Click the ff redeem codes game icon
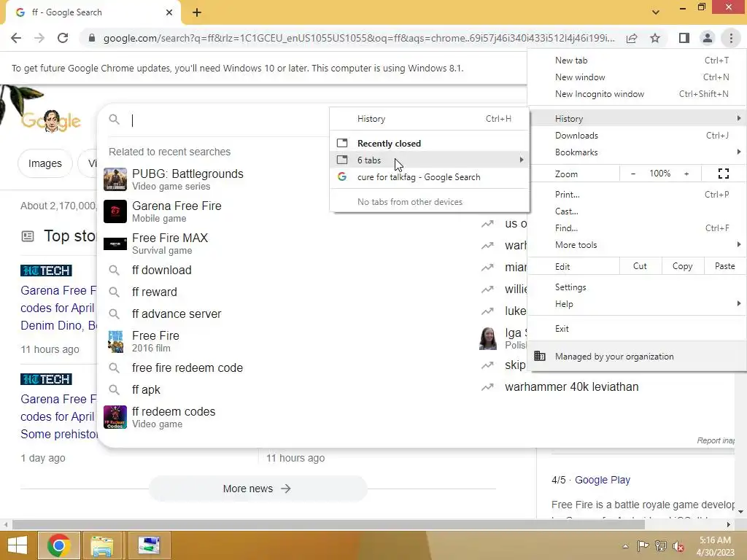The width and height of the screenshot is (747, 560). pos(115,417)
